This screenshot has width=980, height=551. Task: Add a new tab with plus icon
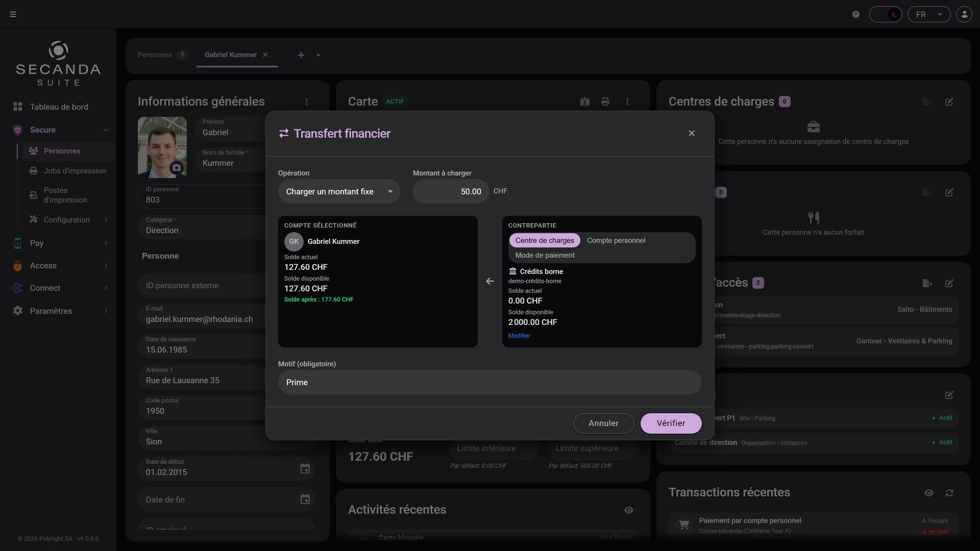pos(301,55)
